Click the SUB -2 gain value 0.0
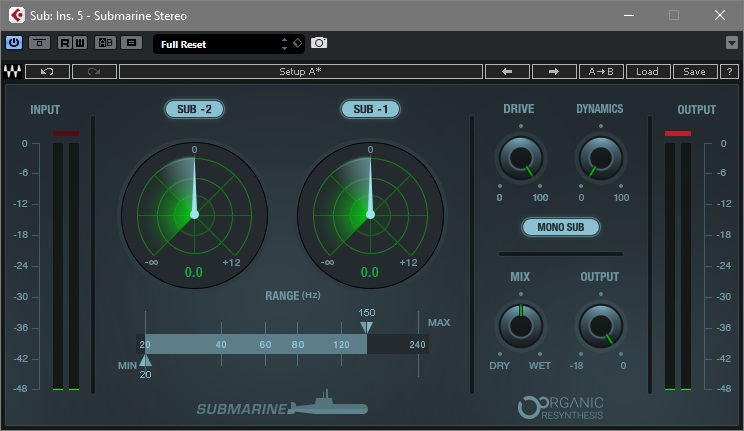744x431 pixels. 194,272
